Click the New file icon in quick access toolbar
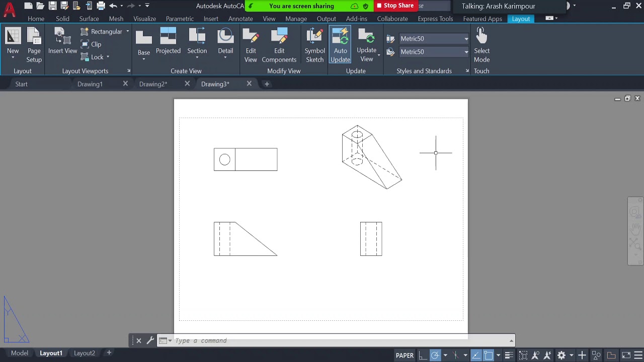Screen dimensions: 644x362 point(28,6)
